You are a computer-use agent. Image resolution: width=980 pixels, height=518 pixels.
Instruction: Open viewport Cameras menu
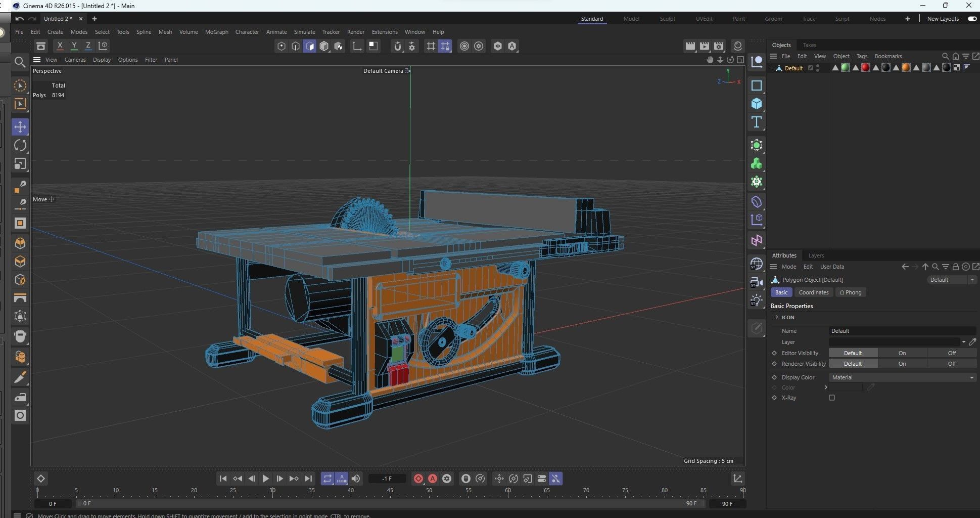point(75,60)
